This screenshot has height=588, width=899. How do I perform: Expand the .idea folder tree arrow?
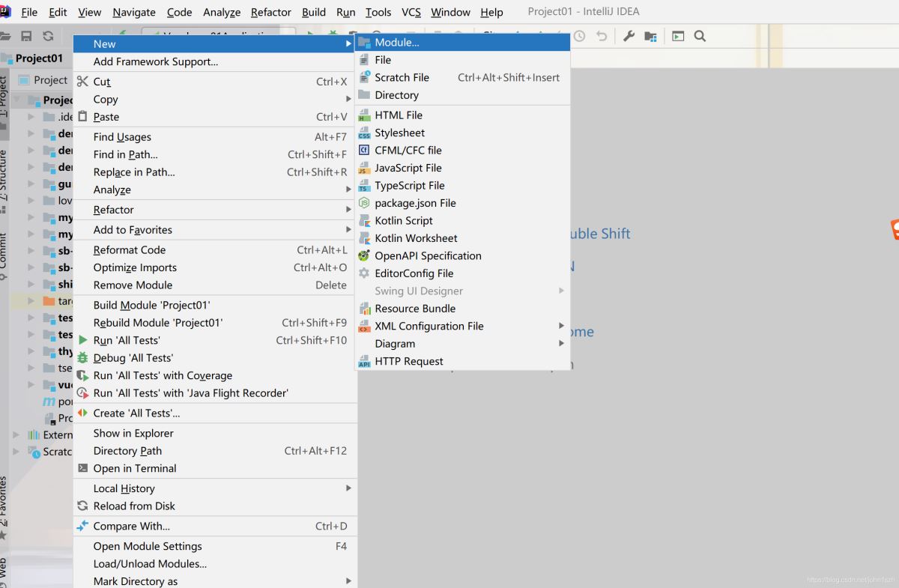pos(31,117)
